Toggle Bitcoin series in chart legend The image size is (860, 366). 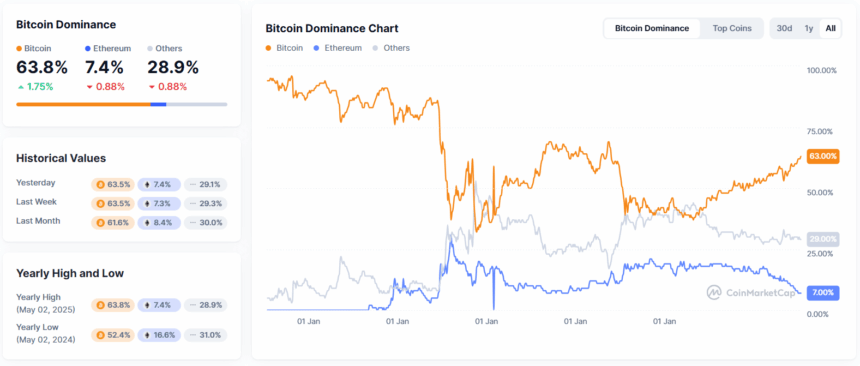(284, 48)
